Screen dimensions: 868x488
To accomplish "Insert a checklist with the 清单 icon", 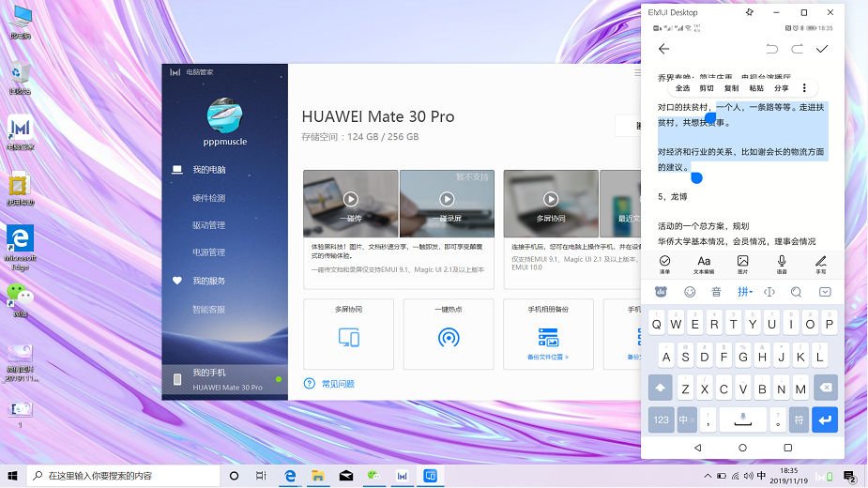I will [x=664, y=265].
